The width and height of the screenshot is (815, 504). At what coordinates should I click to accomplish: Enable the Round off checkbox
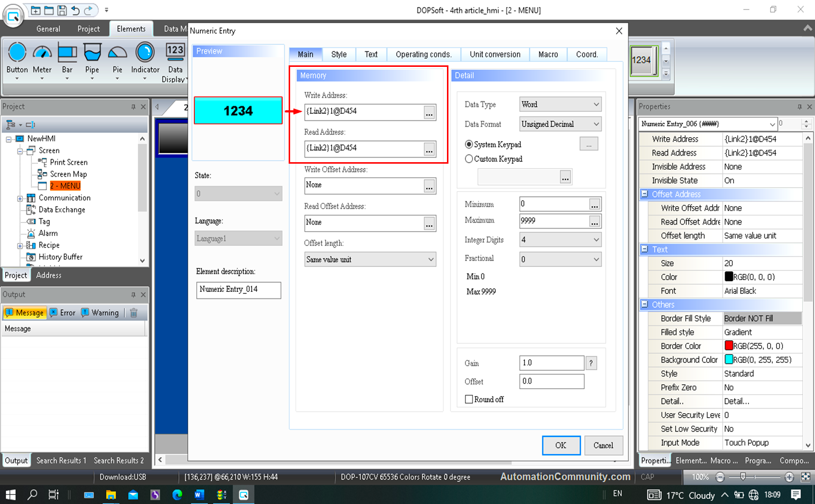point(468,399)
